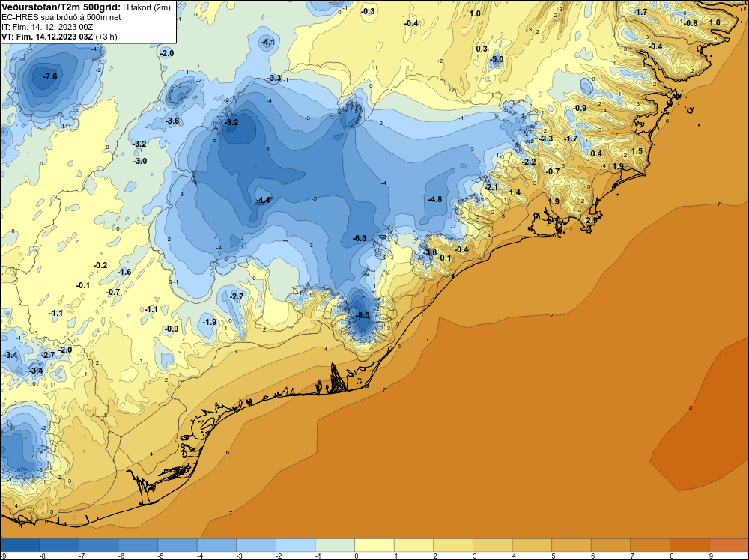This screenshot has height=560, width=749.
Task: Click the -3.3 temperature label
Action: click(274, 78)
